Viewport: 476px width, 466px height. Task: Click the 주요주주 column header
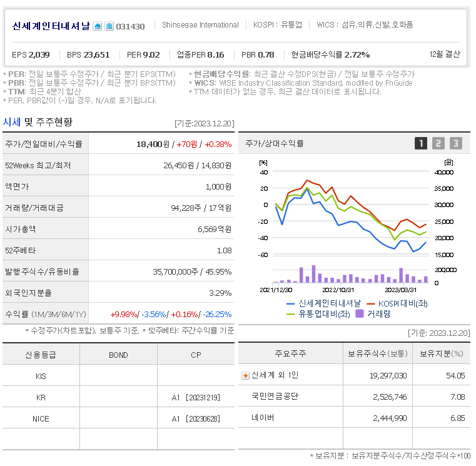290,353
